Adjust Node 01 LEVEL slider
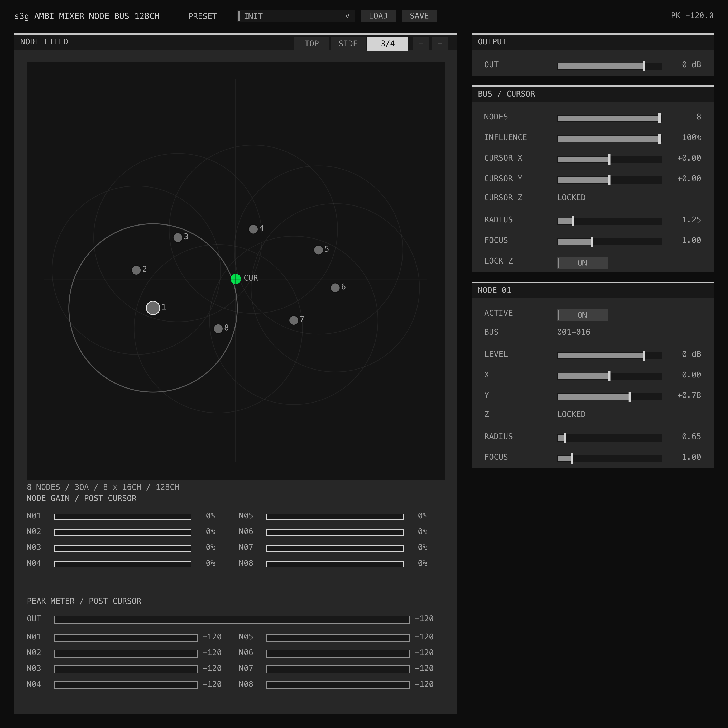The height and width of the screenshot is (728, 728). pyautogui.click(x=609, y=356)
